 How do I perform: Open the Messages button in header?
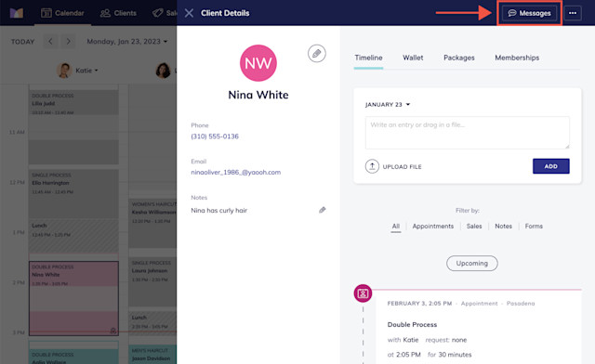[529, 13]
